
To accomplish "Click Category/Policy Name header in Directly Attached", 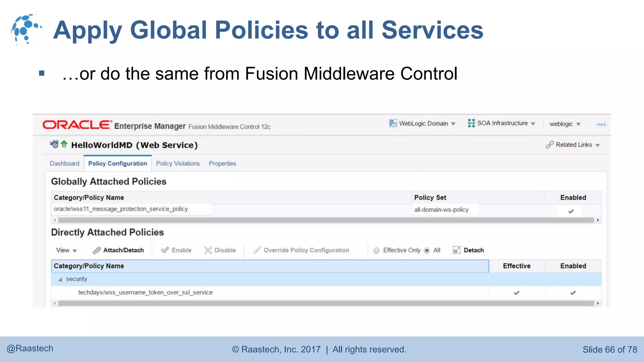I will (x=270, y=266).
